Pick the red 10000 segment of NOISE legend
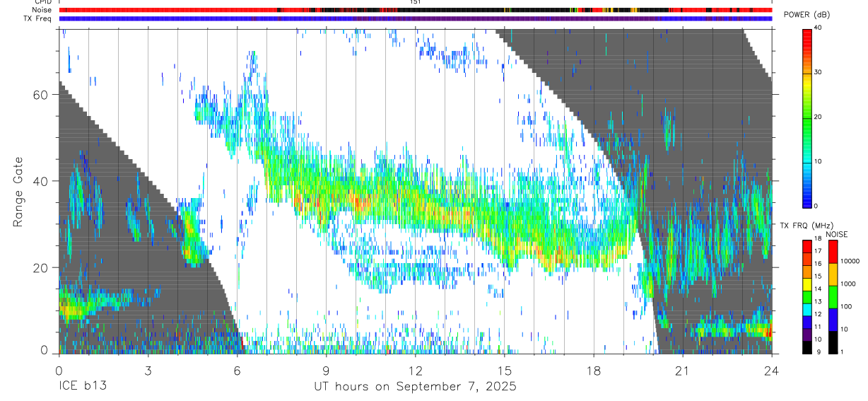 (833, 252)
